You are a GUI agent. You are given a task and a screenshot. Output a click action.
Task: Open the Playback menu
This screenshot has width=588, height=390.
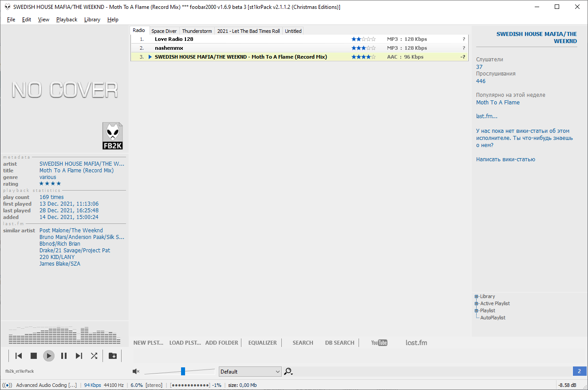click(x=67, y=20)
